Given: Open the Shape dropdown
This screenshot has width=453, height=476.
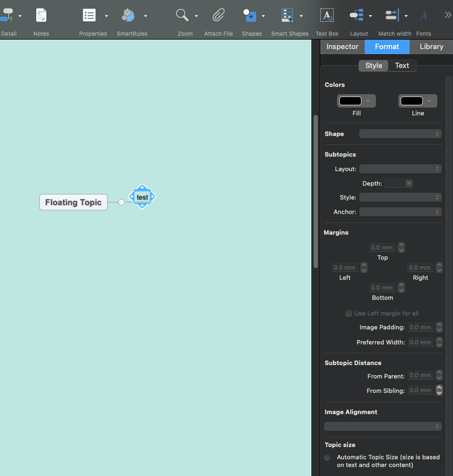Looking at the screenshot, I should click(400, 134).
